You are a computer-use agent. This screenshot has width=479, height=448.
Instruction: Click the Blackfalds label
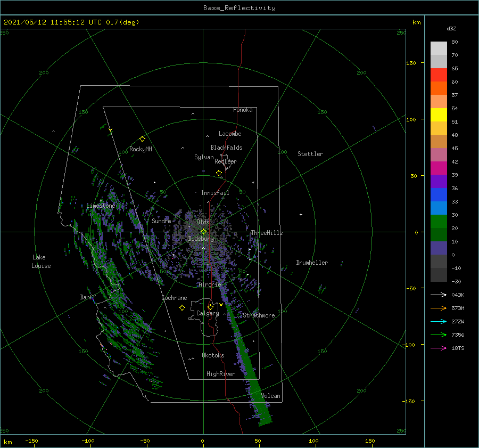coord(226,148)
